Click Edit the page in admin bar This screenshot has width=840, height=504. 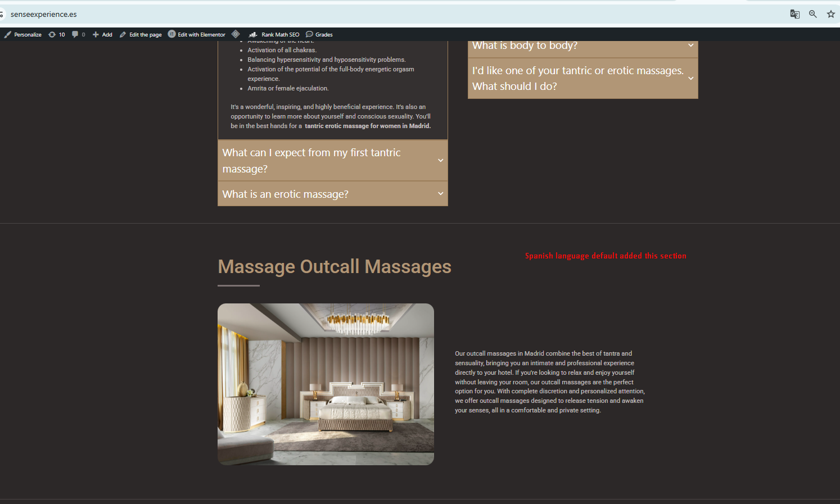[141, 34]
